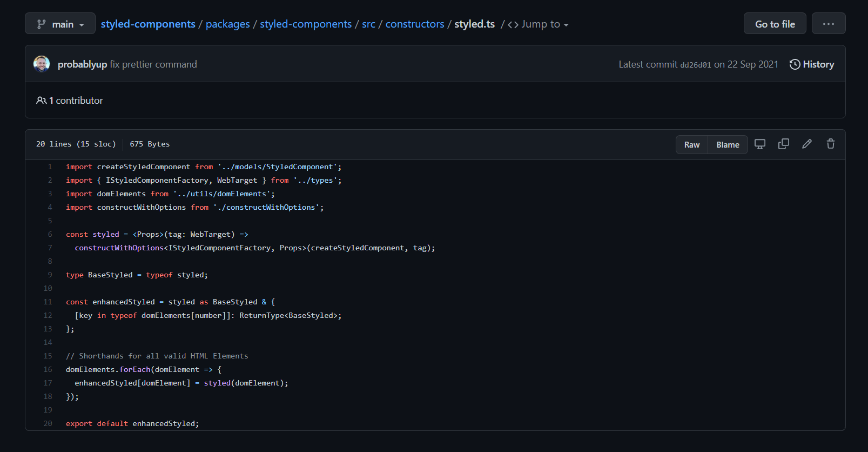Click 'ReturnType<BaseStyled>' on line 12
This screenshot has width=868, height=452.
pyautogui.click(x=288, y=315)
